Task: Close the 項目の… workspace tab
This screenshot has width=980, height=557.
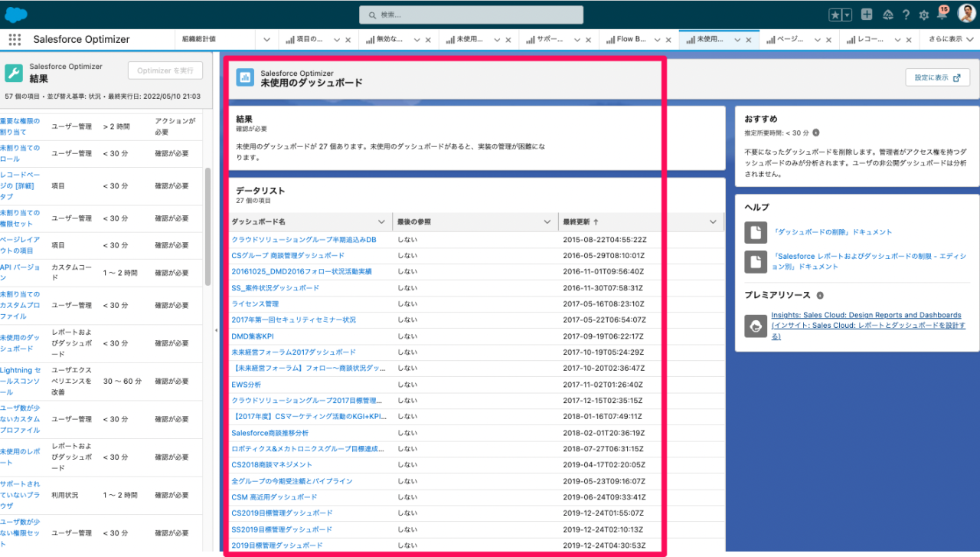Action: [348, 40]
